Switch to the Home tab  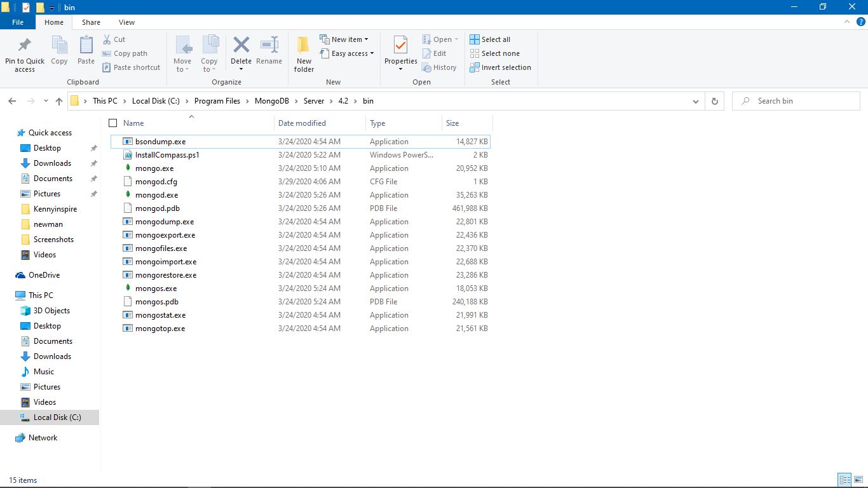pos(54,22)
